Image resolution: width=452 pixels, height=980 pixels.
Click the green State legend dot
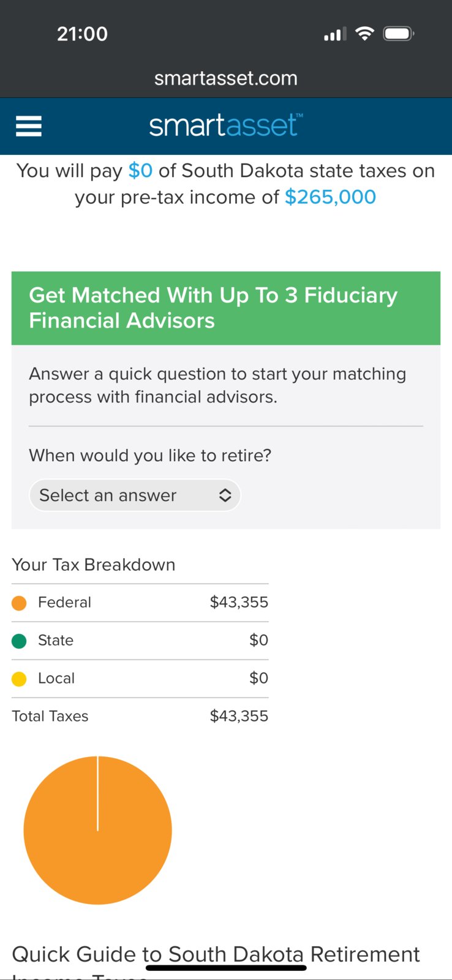click(x=19, y=641)
